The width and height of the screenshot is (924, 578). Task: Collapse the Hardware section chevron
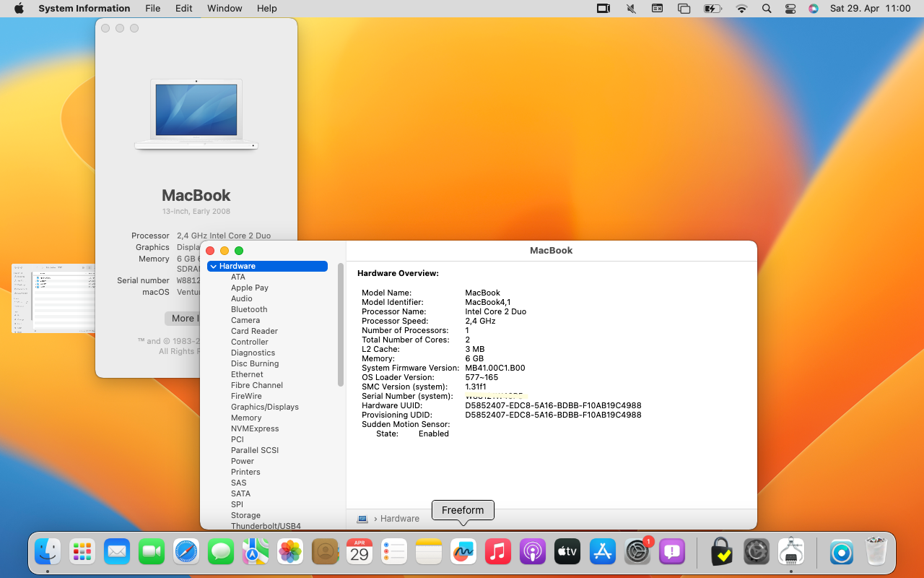pos(213,267)
